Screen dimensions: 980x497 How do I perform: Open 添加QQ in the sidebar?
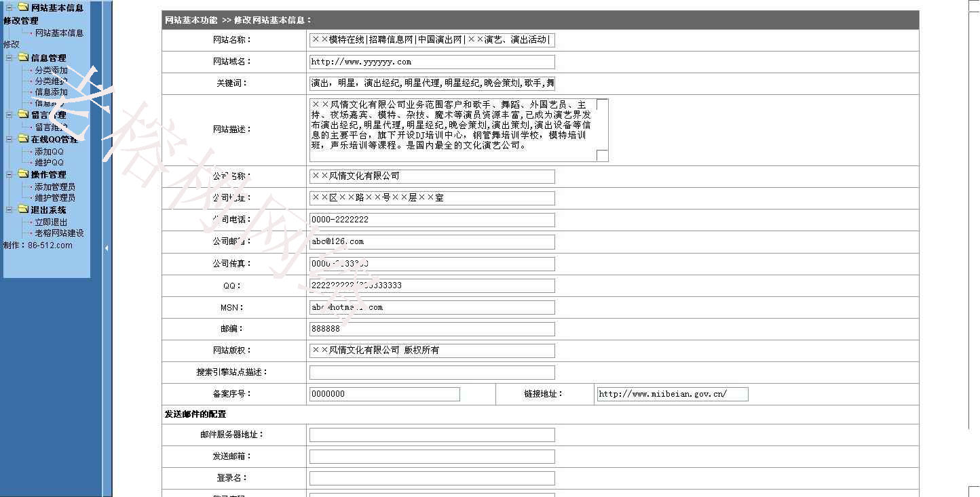[49, 151]
